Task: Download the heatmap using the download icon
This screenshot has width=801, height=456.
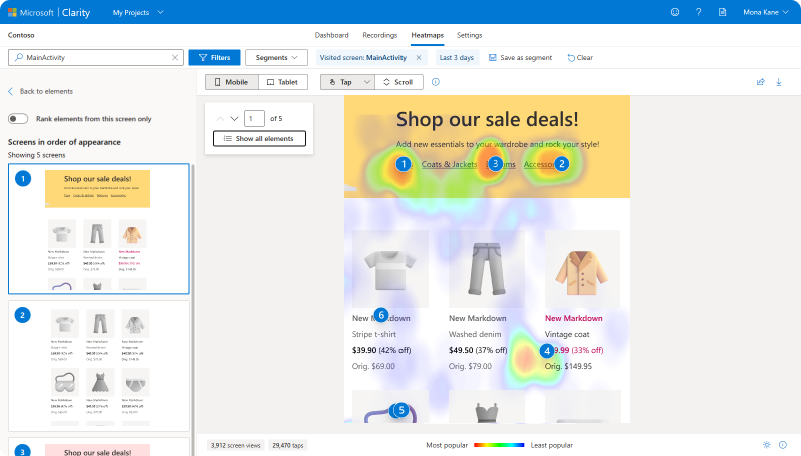Action: (779, 82)
